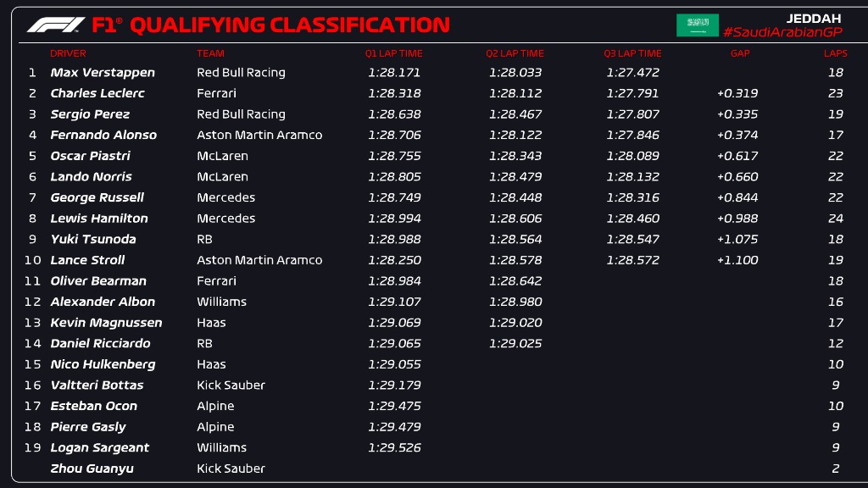Click the JEDDAH location label
Viewport: 868px width, 488px height.
coord(813,19)
